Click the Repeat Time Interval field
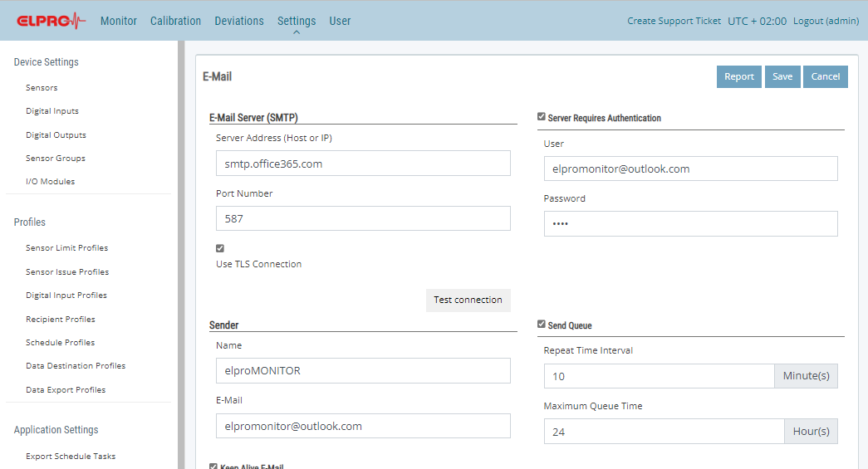The height and width of the screenshot is (469, 868). pos(659,376)
